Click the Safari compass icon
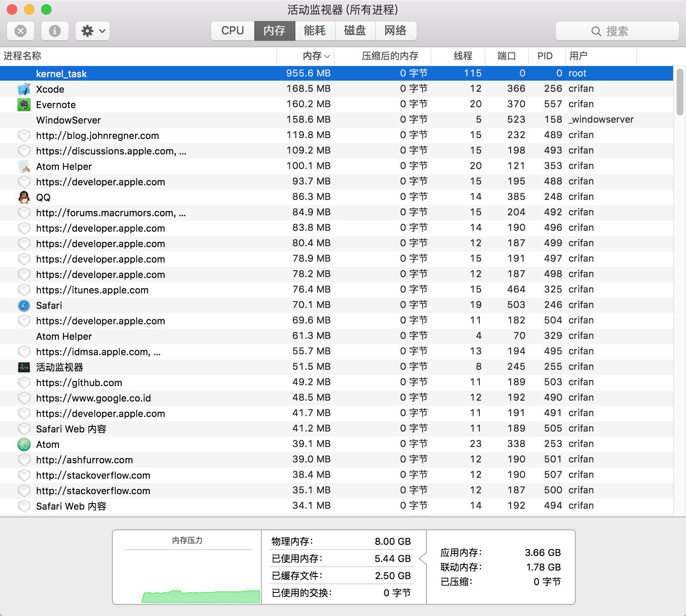Screen dimensions: 686x616 24,305
